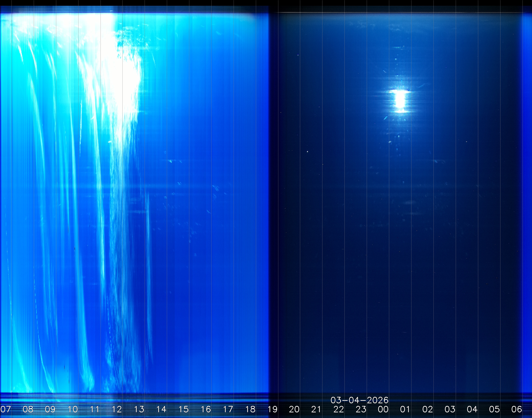Click the 15 hour label

[183, 409]
